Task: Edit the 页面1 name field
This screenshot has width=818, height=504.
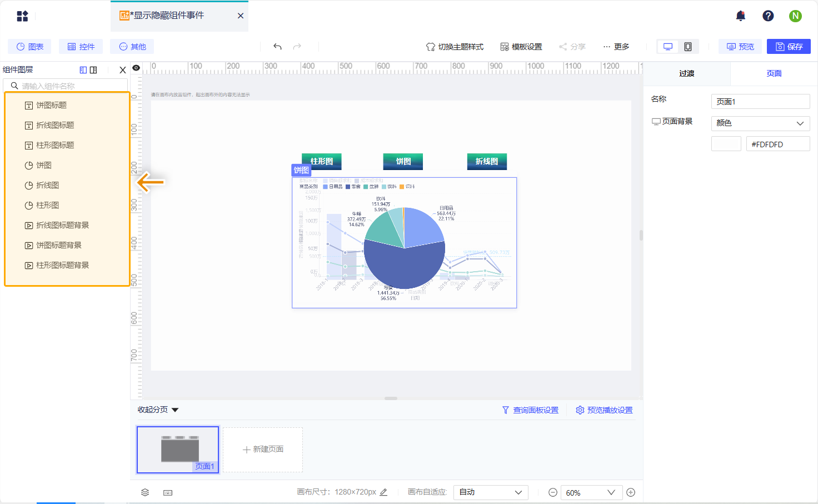Action: pos(760,101)
